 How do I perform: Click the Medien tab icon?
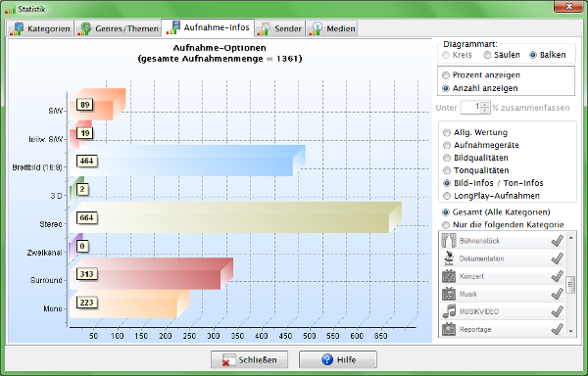tap(316, 28)
